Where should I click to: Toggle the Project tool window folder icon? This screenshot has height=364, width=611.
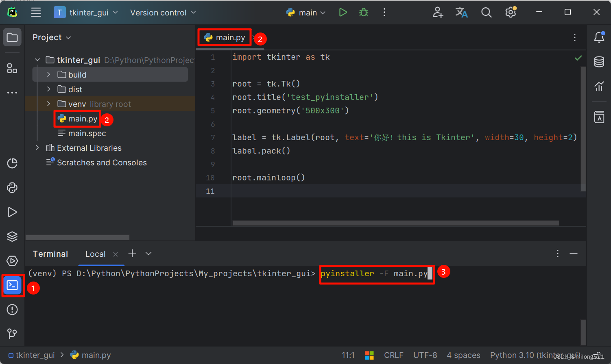[12, 37]
